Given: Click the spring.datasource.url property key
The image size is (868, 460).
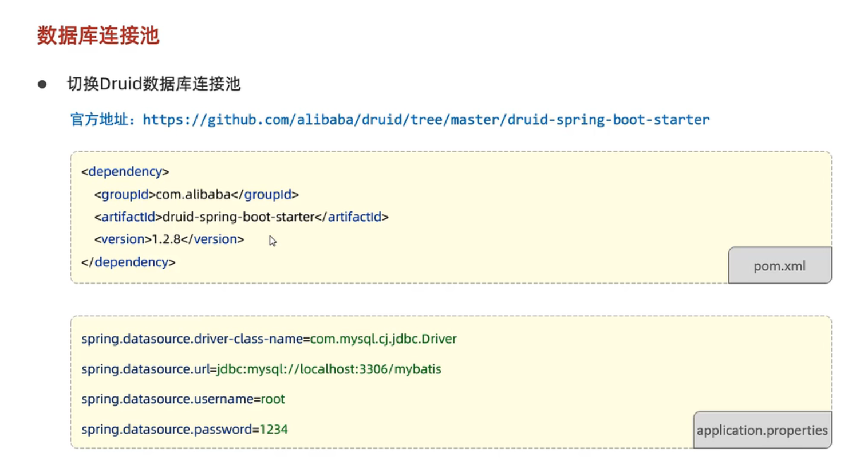Looking at the screenshot, I should tap(145, 369).
